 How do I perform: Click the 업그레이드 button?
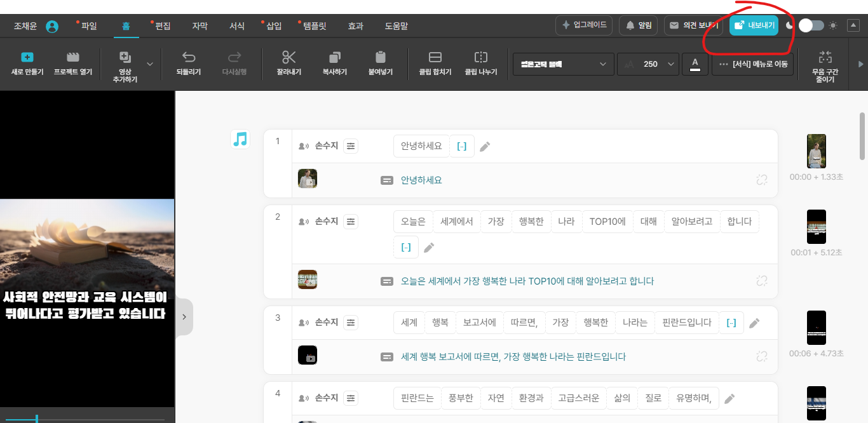click(583, 25)
